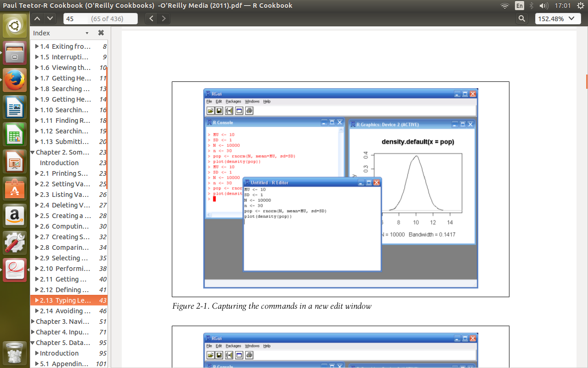
Task: Open the sound volume indicator
Action: pyautogui.click(x=544, y=6)
